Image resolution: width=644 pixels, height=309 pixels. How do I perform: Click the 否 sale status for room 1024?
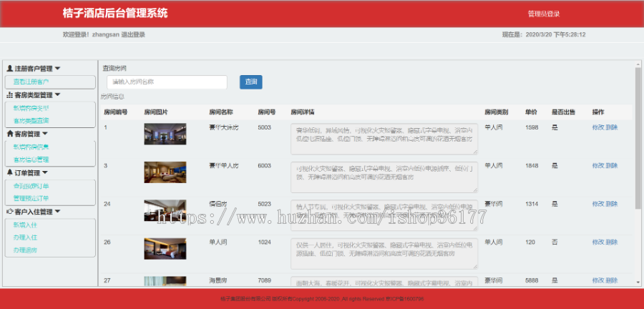(x=555, y=242)
